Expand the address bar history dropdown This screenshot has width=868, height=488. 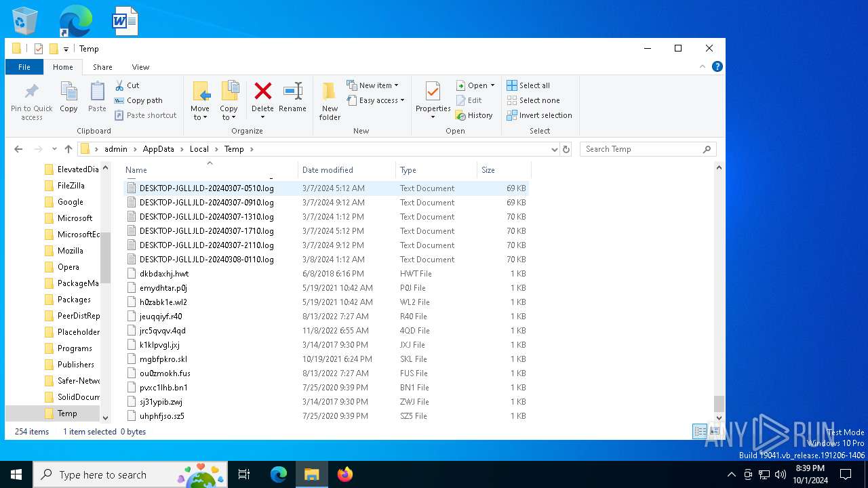pos(555,149)
